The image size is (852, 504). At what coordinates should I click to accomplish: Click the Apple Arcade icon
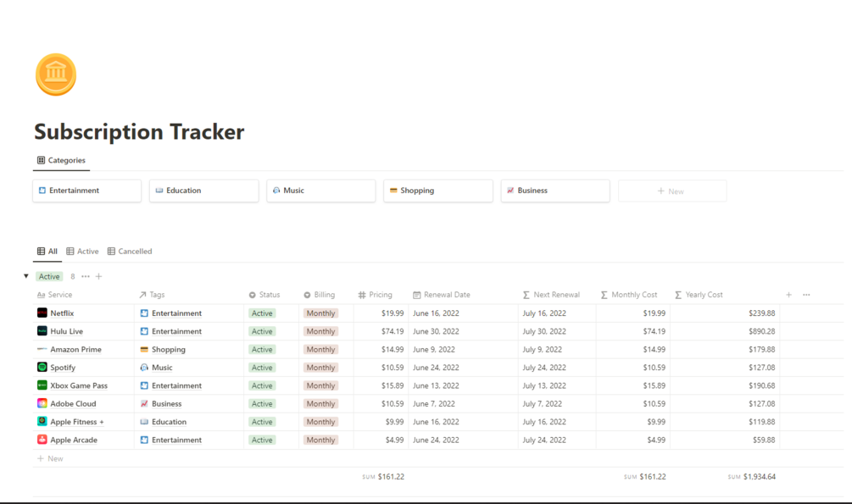42,440
